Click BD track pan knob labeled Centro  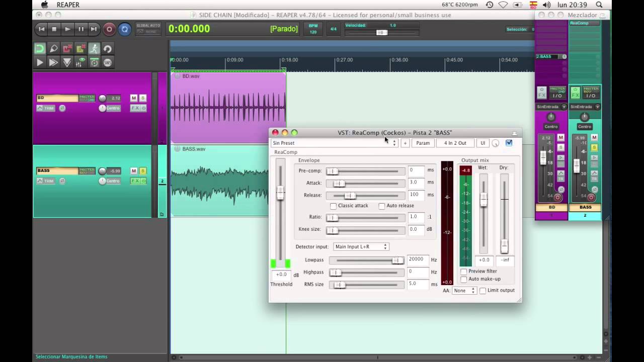coord(102,108)
